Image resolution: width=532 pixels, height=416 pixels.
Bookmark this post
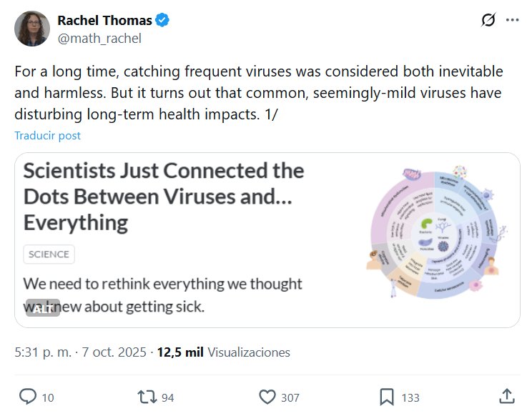[x=386, y=397]
